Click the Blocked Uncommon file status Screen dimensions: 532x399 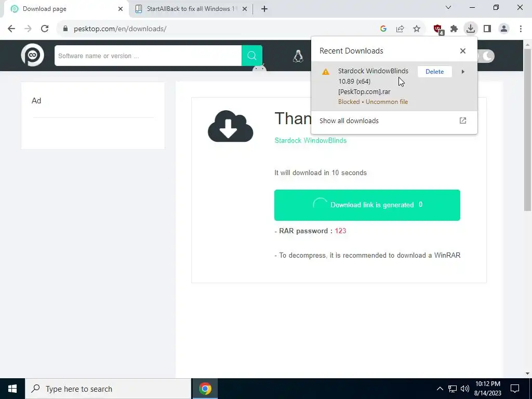pyautogui.click(x=373, y=102)
